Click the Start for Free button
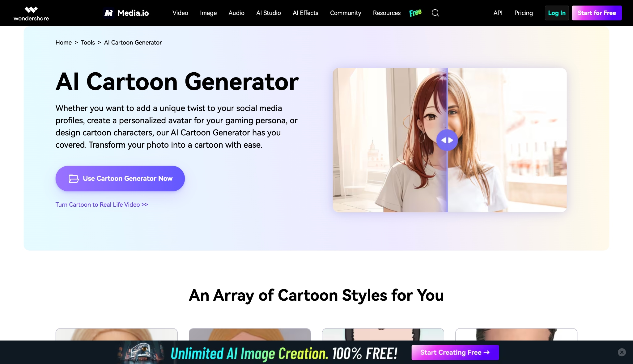This screenshot has height=364, width=633. tap(597, 13)
